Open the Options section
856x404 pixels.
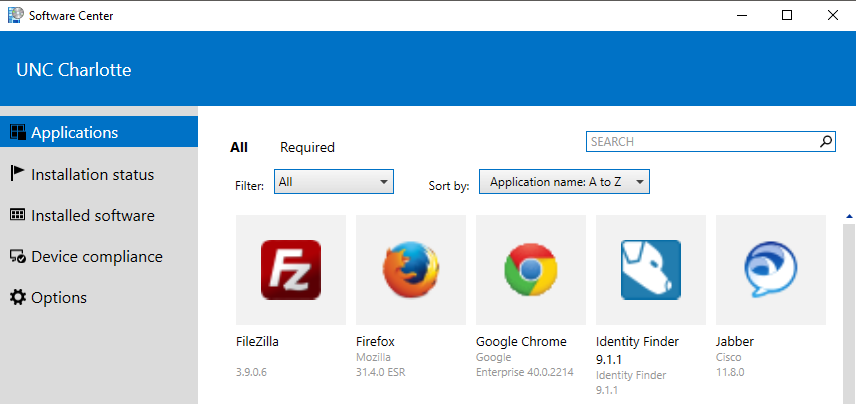point(99,297)
